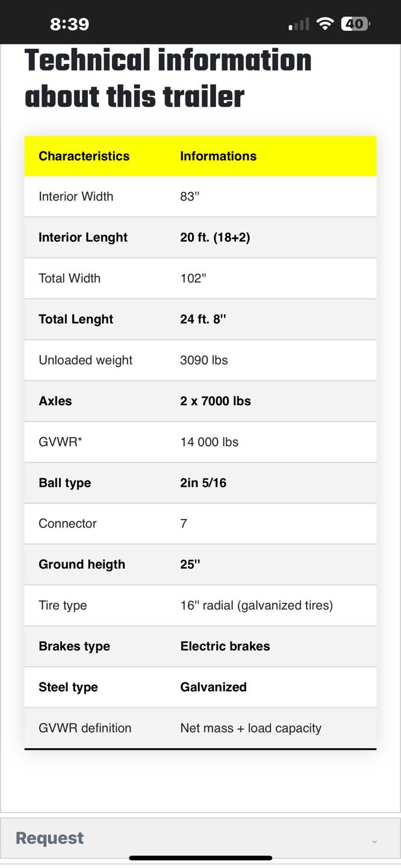
Task: Expand the Request section chevron
Action: click(x=375, y=841)
